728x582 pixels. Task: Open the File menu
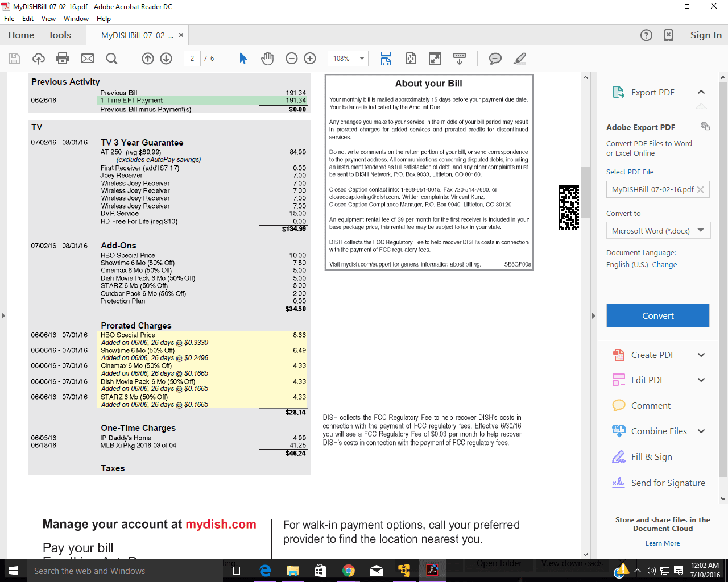pyautogui.click(x=9, y=19)
